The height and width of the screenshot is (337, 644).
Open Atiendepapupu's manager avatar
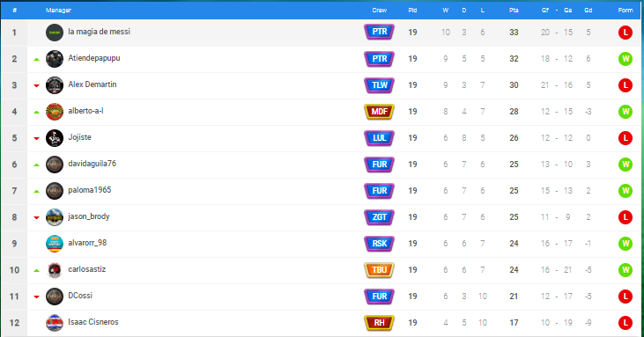coord(55,59)
